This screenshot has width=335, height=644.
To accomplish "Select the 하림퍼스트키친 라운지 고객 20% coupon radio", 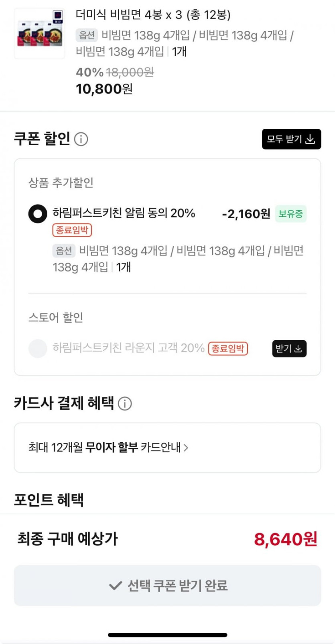I will coord(38,348).
